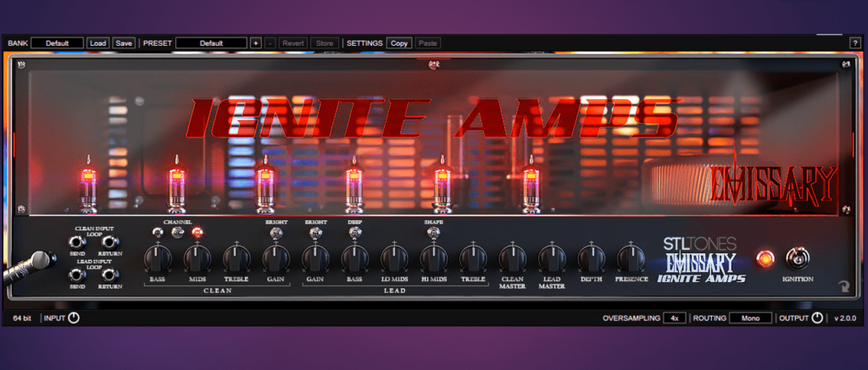The width and height of the screenshot is (868, 370).
Task: Click the SETTINGS label text
Action: (364, 43)
